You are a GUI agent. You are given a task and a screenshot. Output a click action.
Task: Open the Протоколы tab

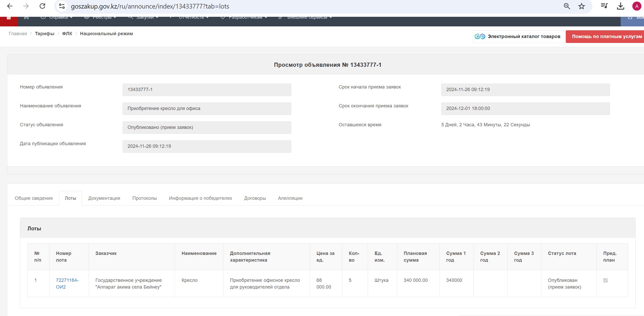145,198
